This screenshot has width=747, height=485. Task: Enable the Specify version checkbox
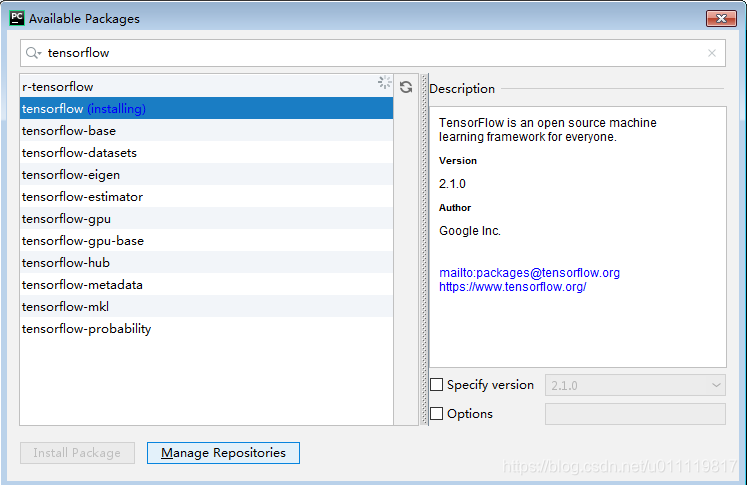tap(436, 384)
